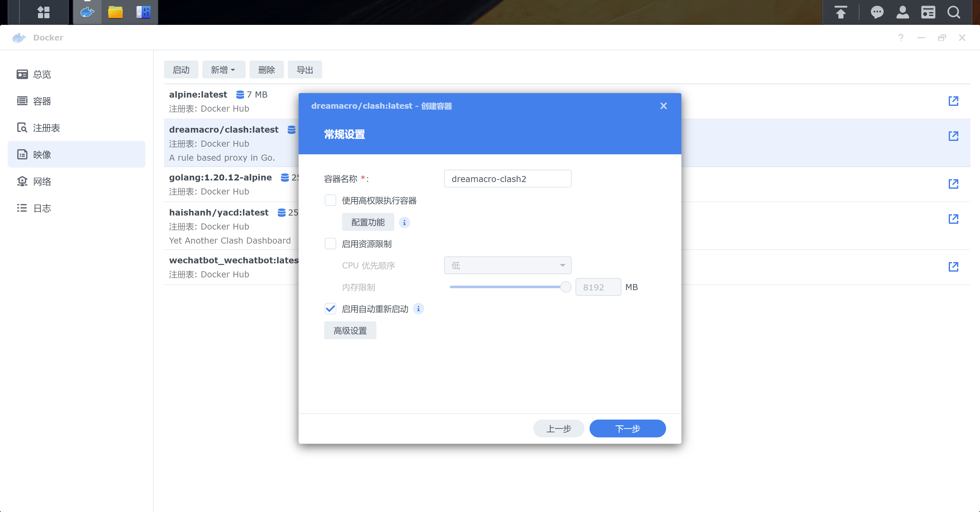The height and width of the screenshot is (512, 980).
Task: Click alpine:latest size database icon
Action: tap(240, 95)
